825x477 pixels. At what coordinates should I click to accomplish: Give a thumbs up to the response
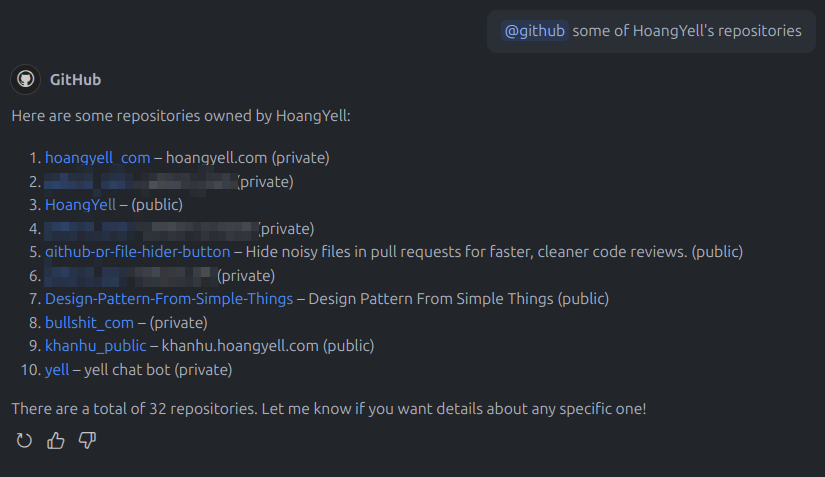56,440
